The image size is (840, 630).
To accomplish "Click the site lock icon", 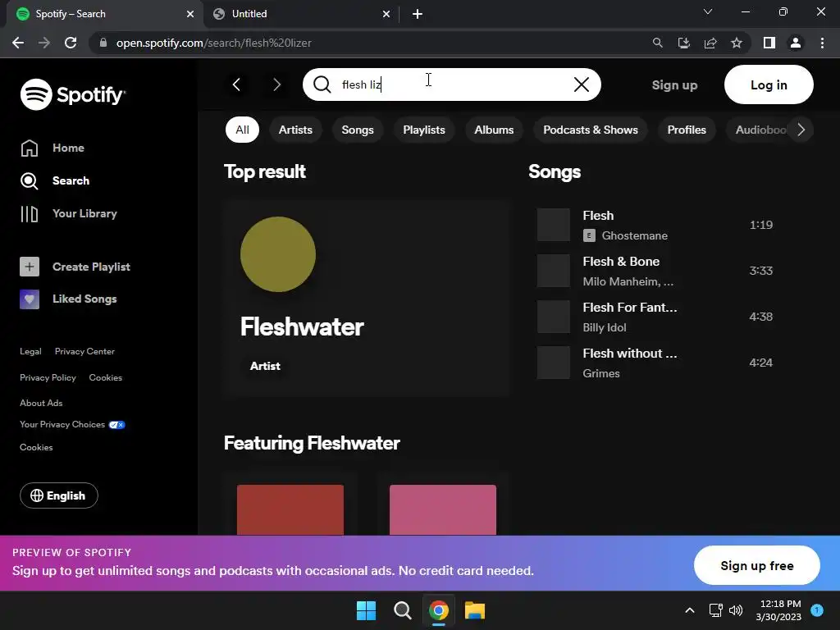I will click(103, 43).
